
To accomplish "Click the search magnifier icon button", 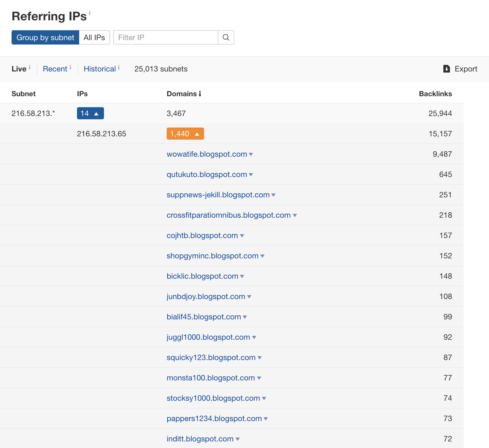I will point(226,37).
